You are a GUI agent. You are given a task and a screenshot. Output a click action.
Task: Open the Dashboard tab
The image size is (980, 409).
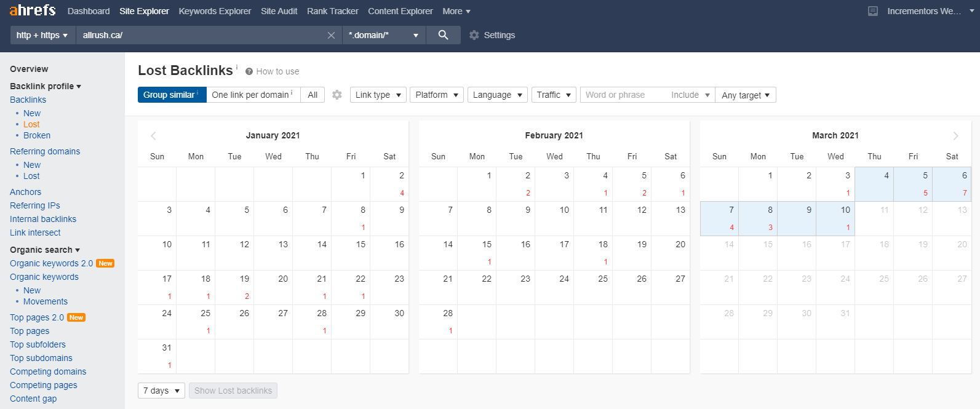(89, 11)
